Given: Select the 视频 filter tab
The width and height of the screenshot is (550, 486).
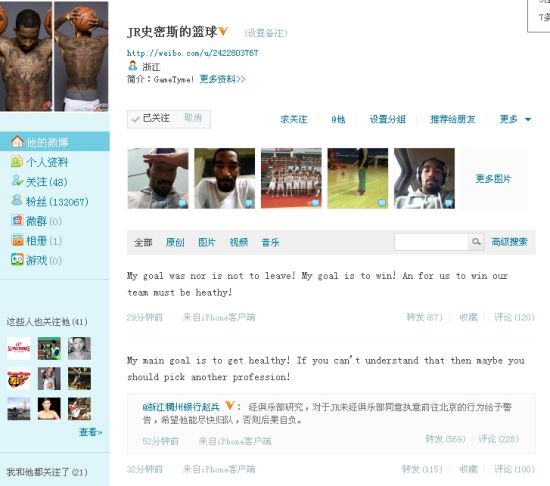Looking at the screenshot, I should pos(239,242).
